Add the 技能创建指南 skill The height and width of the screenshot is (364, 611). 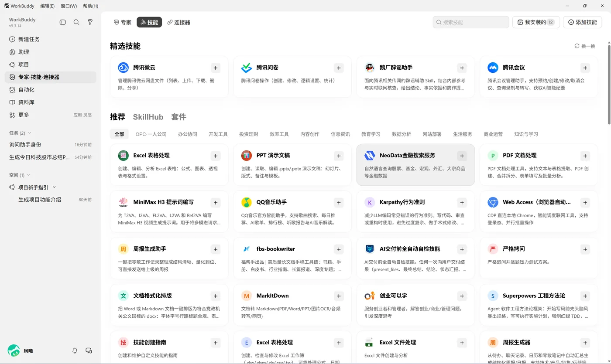(x=216, y=343)
